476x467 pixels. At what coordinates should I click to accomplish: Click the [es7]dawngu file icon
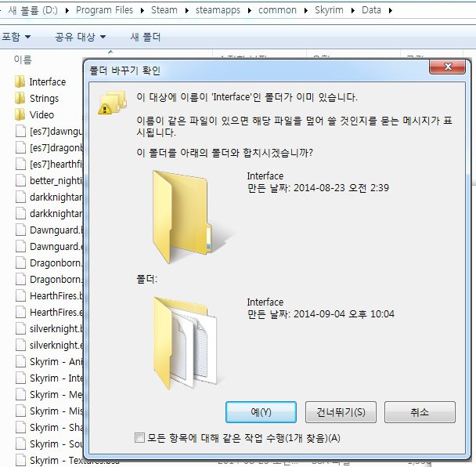pyautogui.click(x=20, y=132)
